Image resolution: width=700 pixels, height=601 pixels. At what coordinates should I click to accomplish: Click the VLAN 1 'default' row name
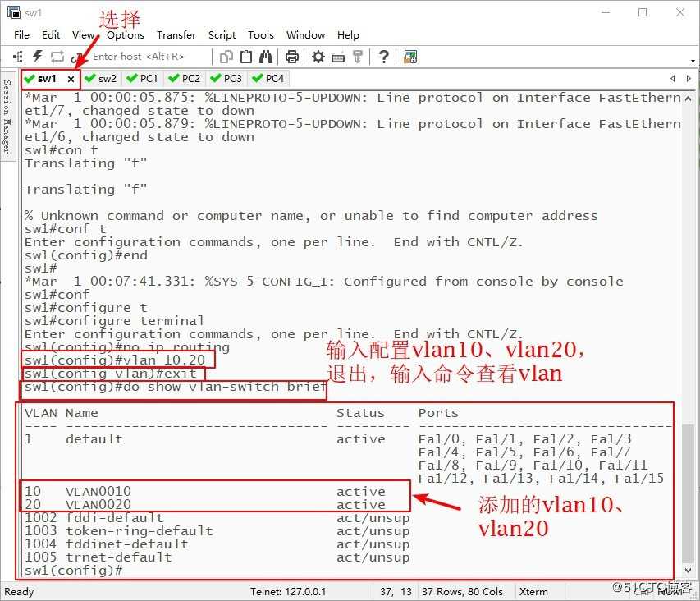click(x=94, y=439)
